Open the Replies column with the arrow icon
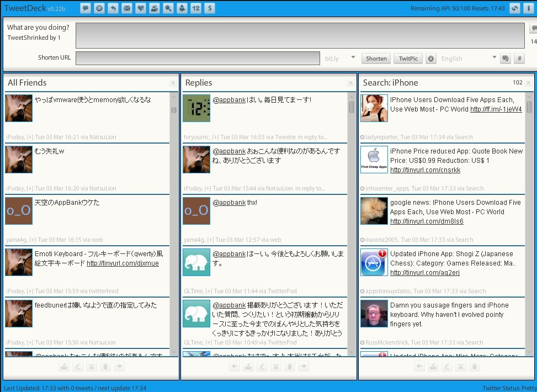 pyautogui.click(x=113, y=8)
